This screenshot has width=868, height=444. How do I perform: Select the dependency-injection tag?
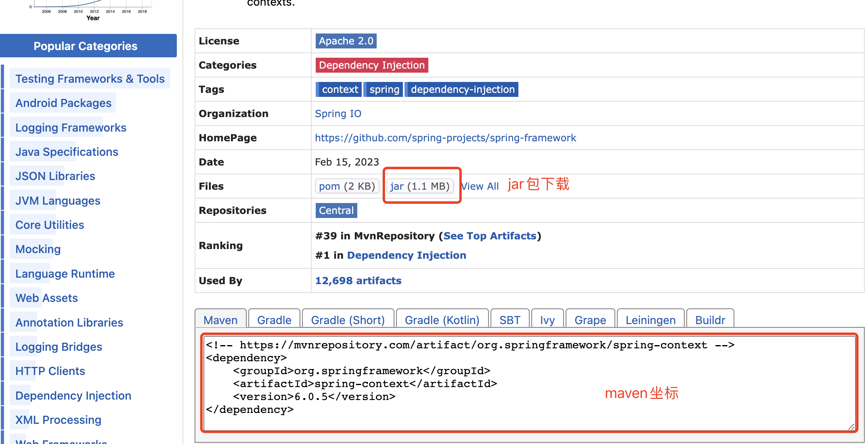click(x=462, y=89)
